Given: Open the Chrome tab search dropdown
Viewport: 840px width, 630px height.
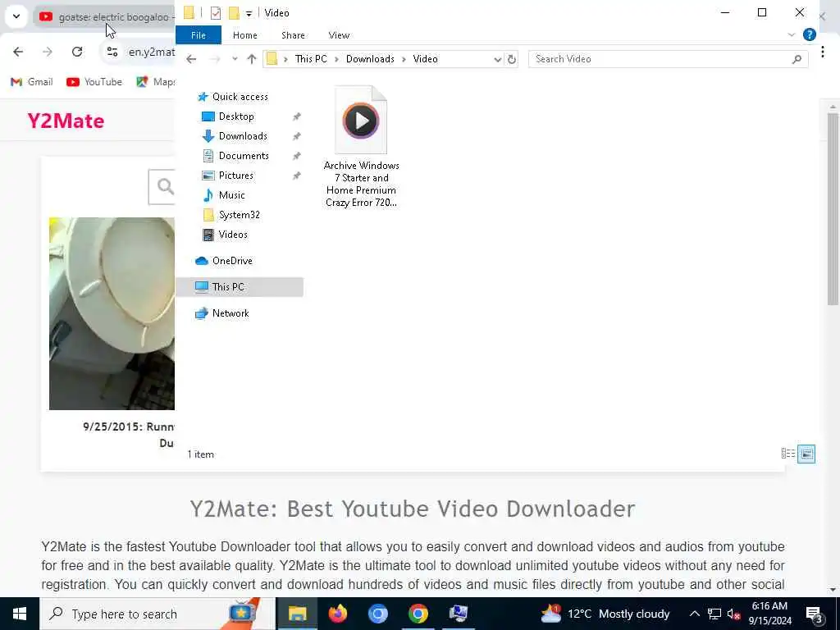Looking at the screenshot, I should (x=16, y=16).
